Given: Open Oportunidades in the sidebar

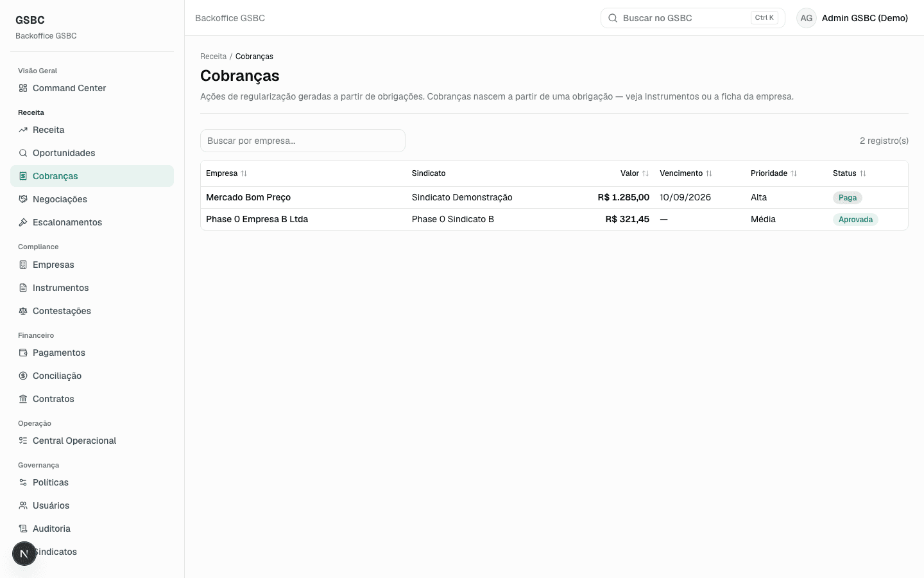Looking at the screenshot, I should [x=92, y=153].
